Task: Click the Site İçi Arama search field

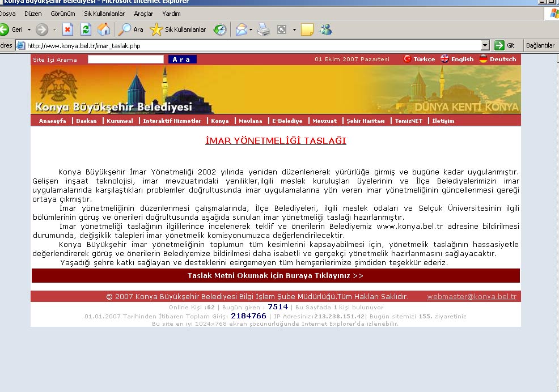Action: click(x=126, y=59)
